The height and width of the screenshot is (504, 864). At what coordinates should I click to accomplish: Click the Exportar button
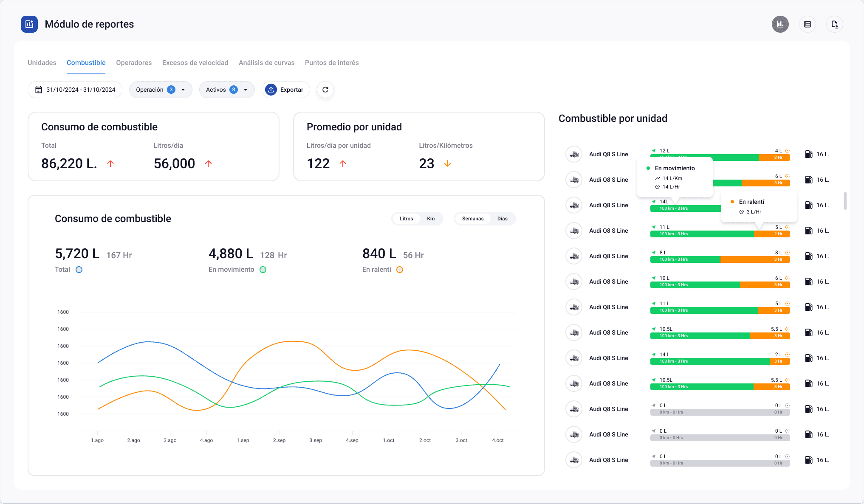click(x=285, y=90)
